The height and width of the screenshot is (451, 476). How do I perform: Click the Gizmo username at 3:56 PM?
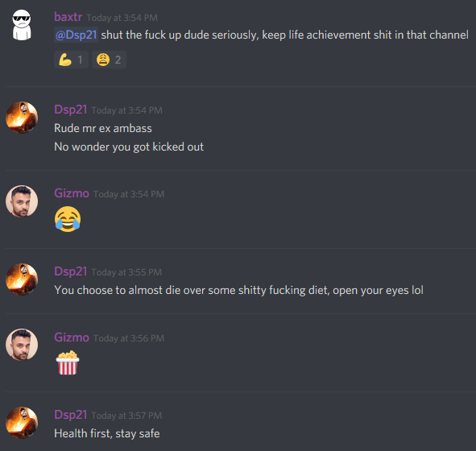[x=72, y=337]
